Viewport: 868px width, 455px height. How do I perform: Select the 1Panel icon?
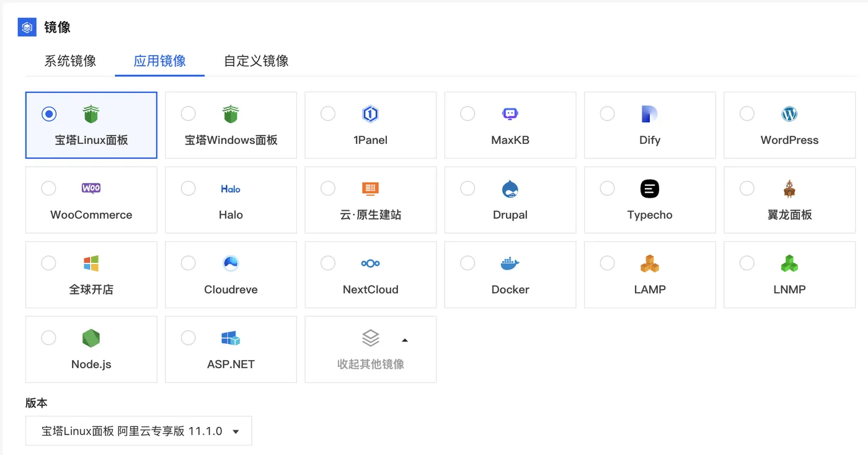(371, 114)
